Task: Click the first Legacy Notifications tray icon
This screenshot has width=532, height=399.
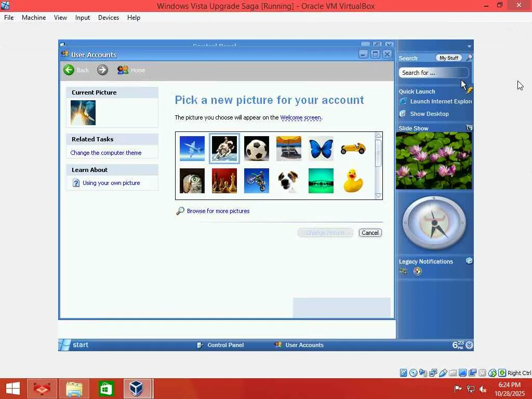Action: point(403,271)
